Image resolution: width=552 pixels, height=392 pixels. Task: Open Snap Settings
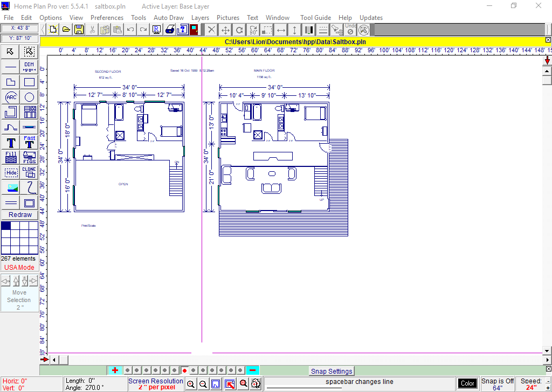pos(332,371)
